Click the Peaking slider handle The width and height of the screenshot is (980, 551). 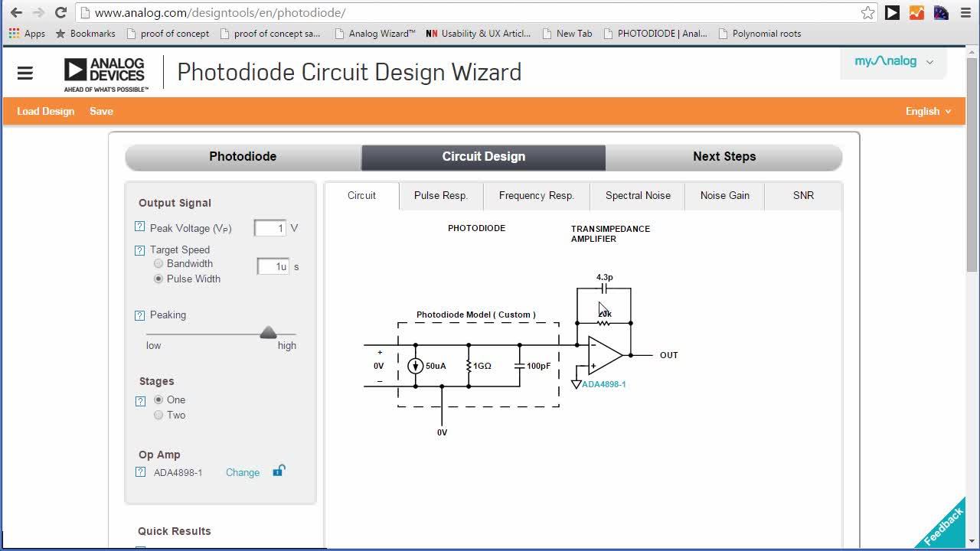[268, 333]
